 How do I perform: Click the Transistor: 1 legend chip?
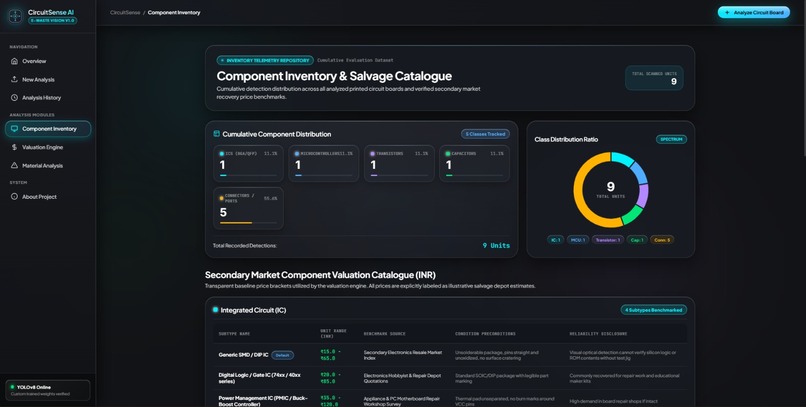[608, 239]
